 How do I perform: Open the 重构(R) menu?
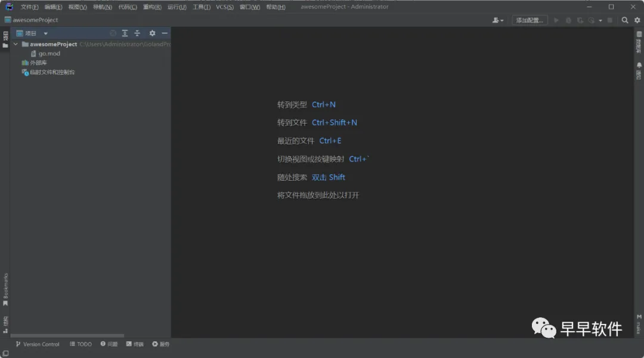[153, 7]
